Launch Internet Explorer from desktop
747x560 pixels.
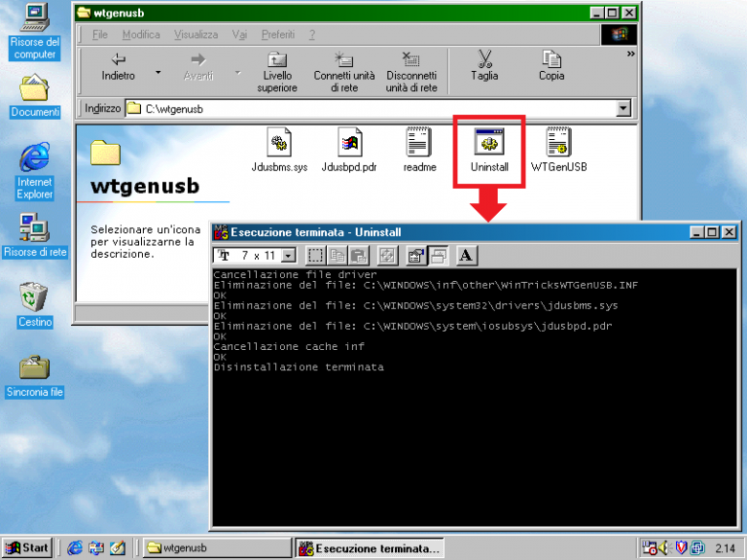tap(35, 171)
